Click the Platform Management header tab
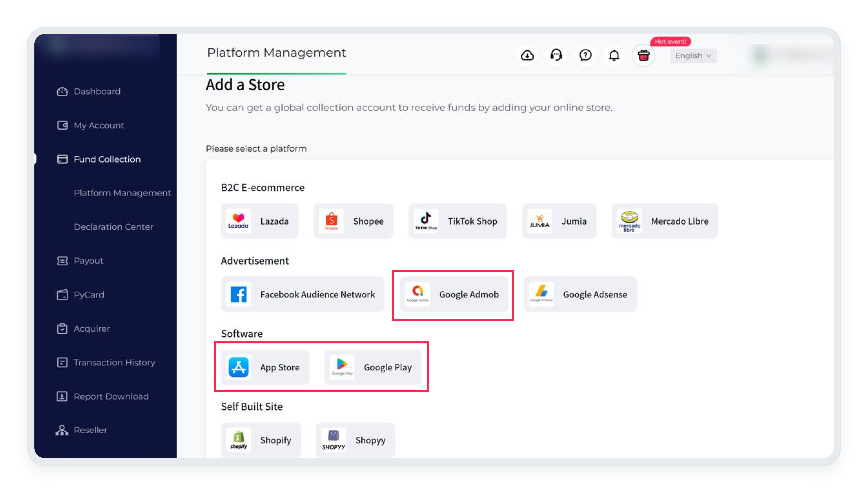 pyautogui.click(x=276, y=53)
